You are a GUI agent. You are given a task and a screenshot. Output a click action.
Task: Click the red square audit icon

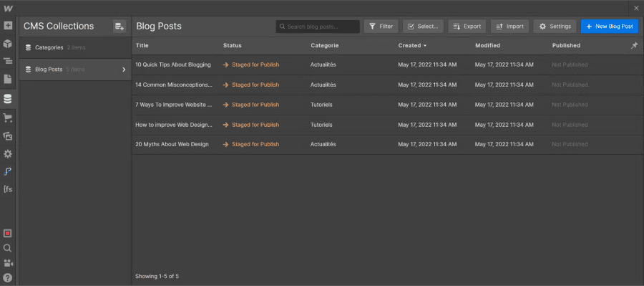(x=8, y=234)
